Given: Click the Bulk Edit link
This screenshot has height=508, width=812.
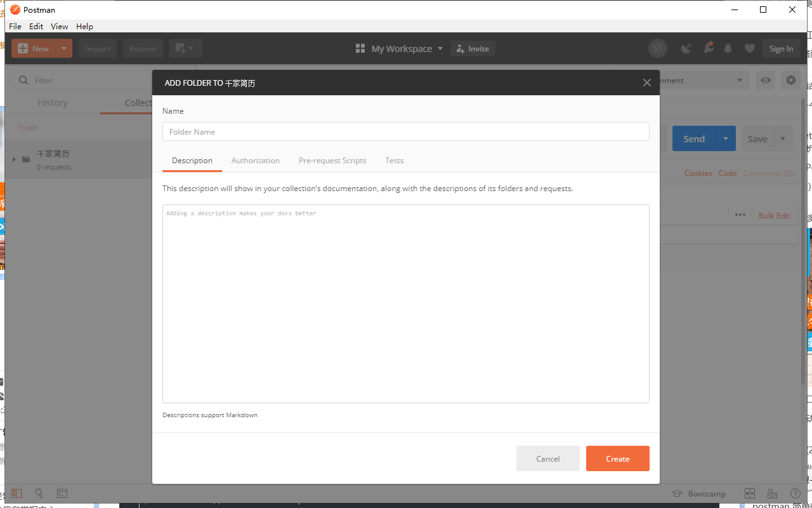Looking at the screenshot, I should (774, 215).
